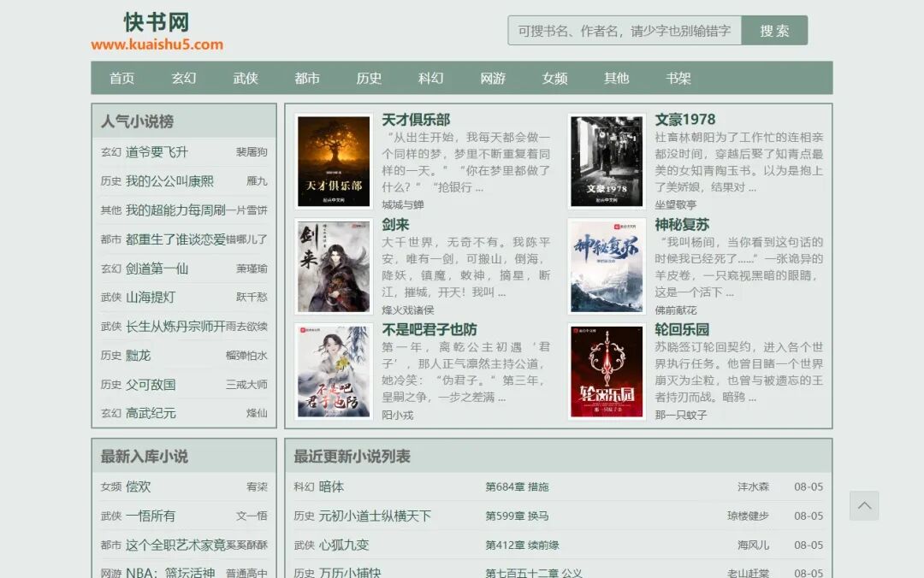Click the 文豪1978 title link
Screen dimensions: 924x578
click(x=684, y=120)
